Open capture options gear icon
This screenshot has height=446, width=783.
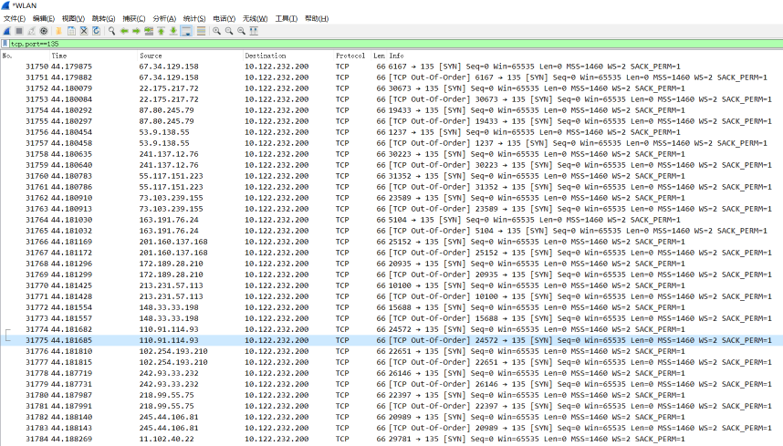pyautogui.click(x=44, y=31)
